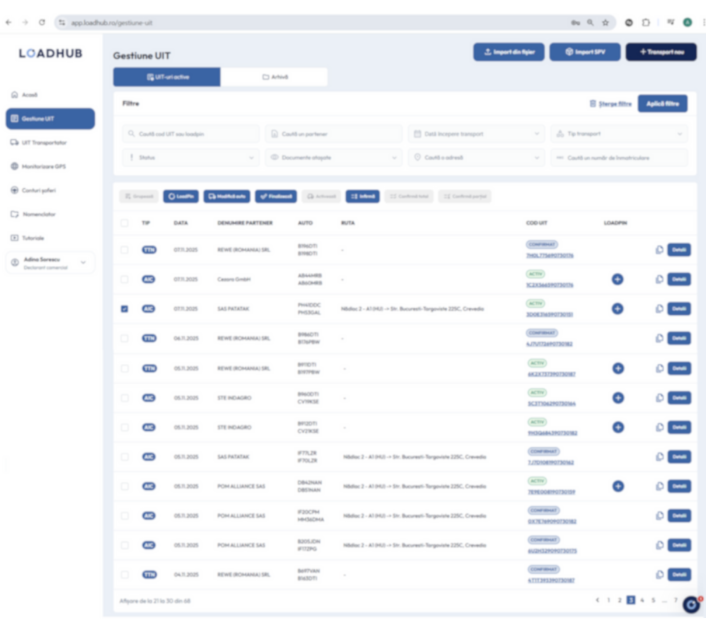Go to Monitorizare GPS in sidebar
The width and height of the screenshot is (706, 627).
click(x=43, y=166)
